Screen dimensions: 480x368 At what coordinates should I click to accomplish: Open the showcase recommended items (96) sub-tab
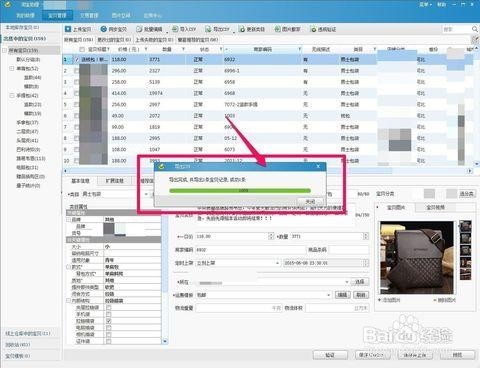pos(198,40)
